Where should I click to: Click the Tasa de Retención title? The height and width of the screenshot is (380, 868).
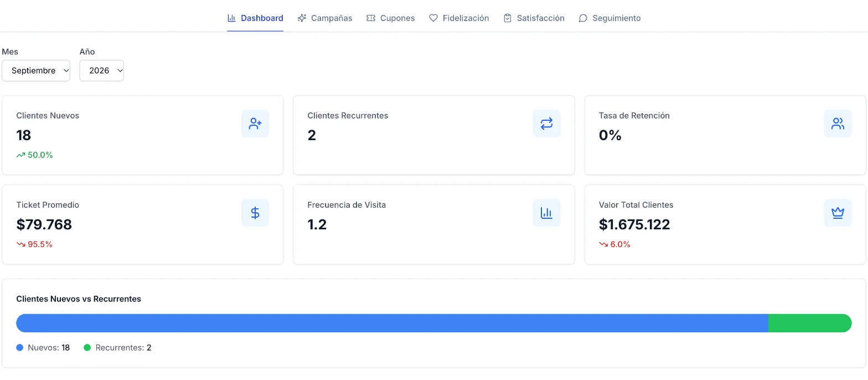tap(634, 116)
